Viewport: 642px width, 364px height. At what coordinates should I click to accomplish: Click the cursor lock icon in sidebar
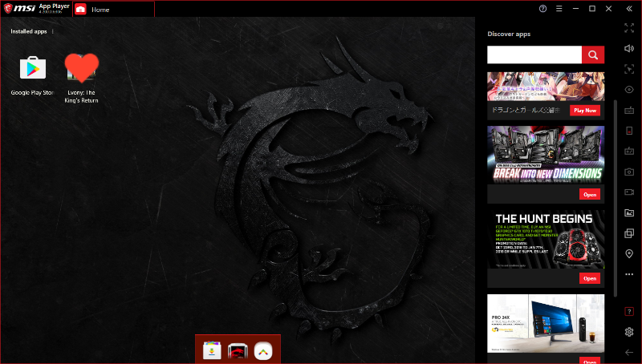coord(629,69)
